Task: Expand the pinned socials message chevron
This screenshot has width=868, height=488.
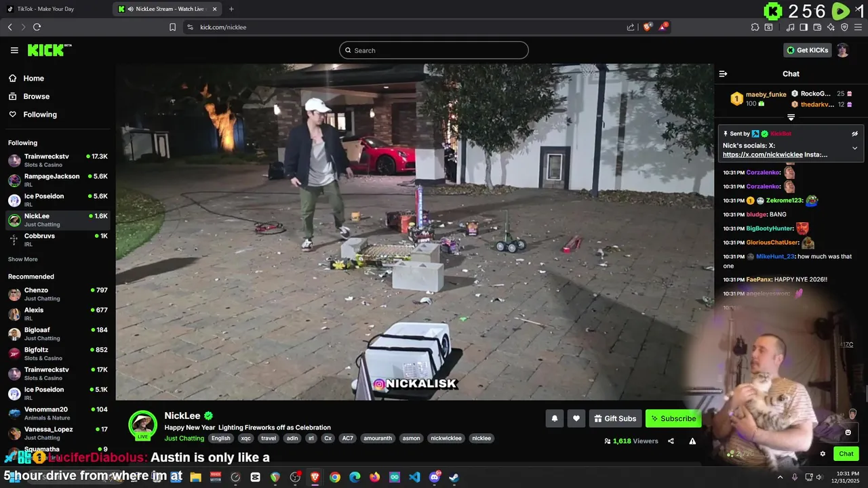Action: [854, 148]
